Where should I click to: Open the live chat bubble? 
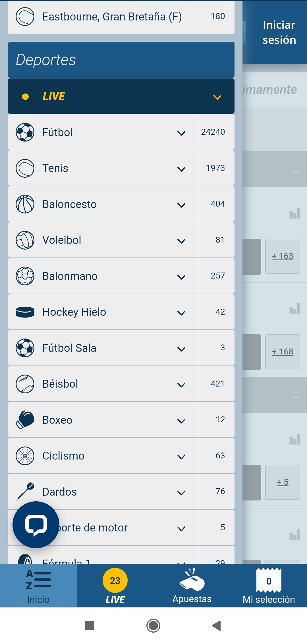[36, 525]
